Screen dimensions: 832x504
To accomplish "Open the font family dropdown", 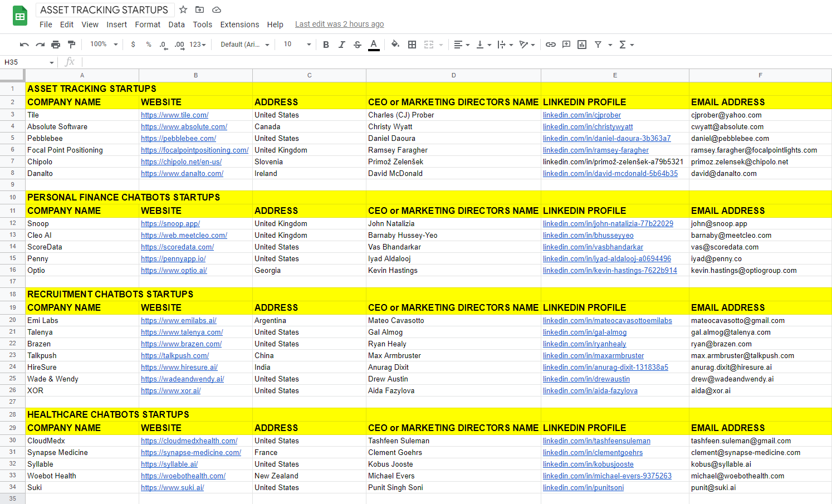I will (245, 45).
